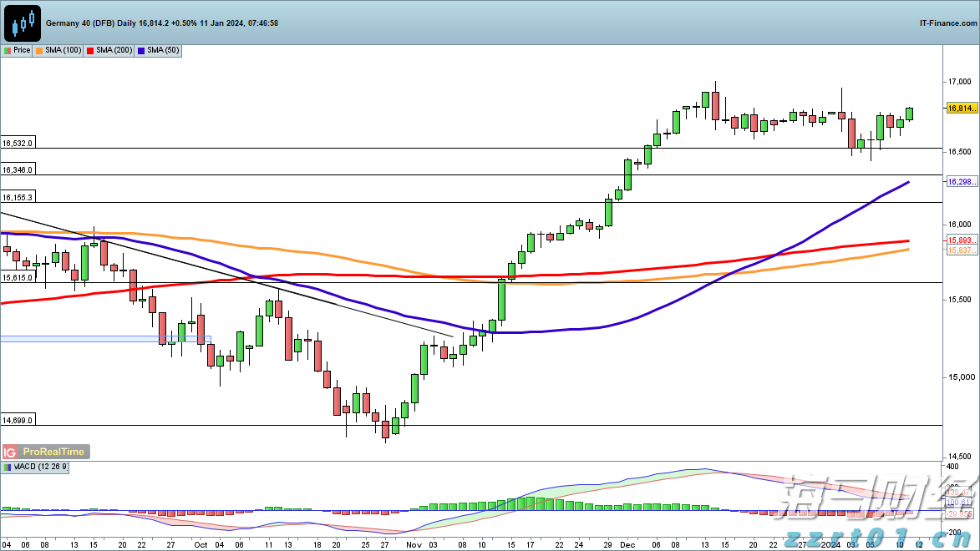Image resolution: width=980 pixels, height=551 pixels.
Task: Click the blue SMA (50) color swatch
Action: click(x=141, y=50)
